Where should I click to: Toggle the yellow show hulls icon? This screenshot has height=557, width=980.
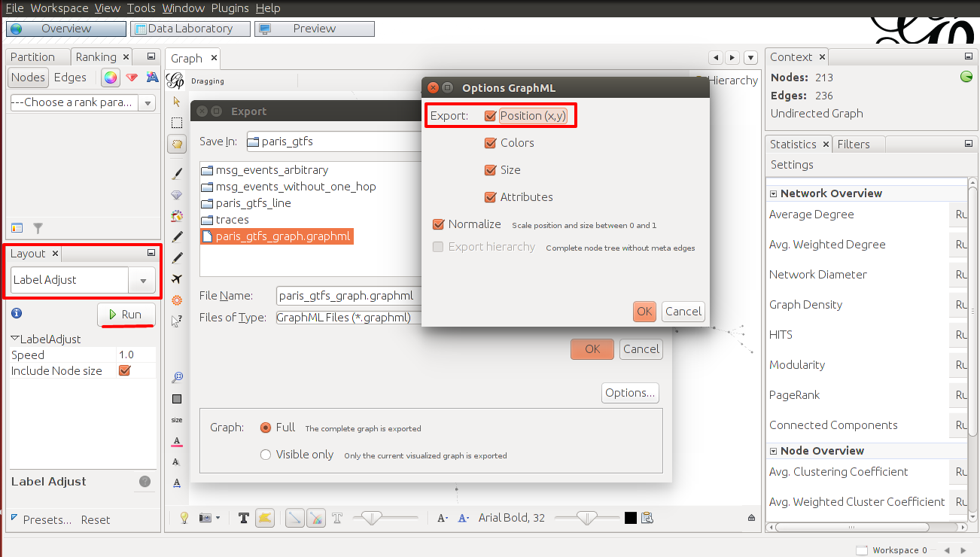[x=265, y=518]
